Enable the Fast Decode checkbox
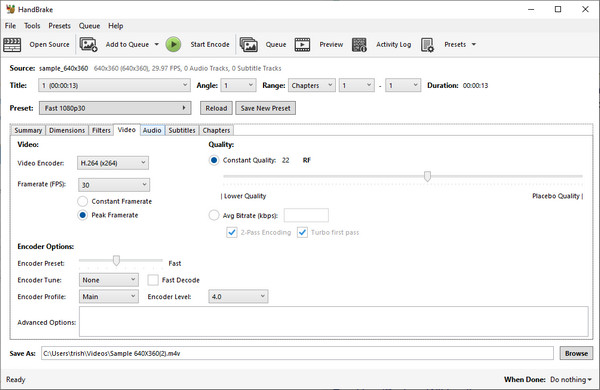 (153, 280)
